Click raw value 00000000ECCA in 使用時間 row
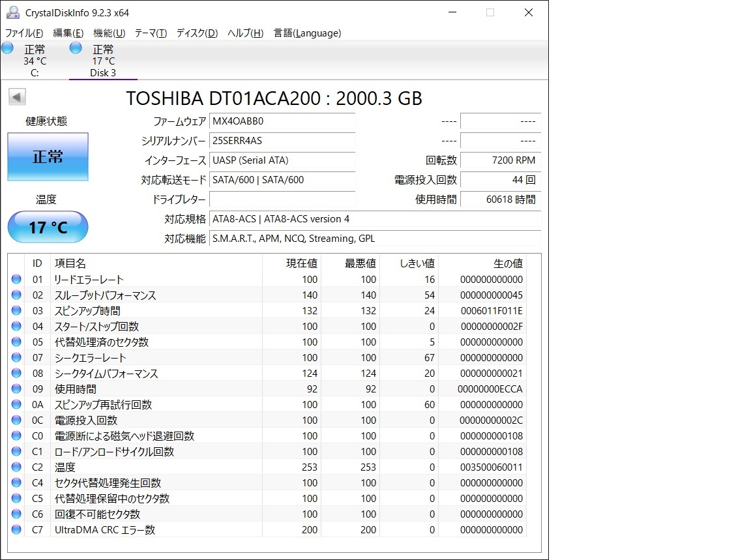This screenshot has height=560, width=751. pos(490,389)
